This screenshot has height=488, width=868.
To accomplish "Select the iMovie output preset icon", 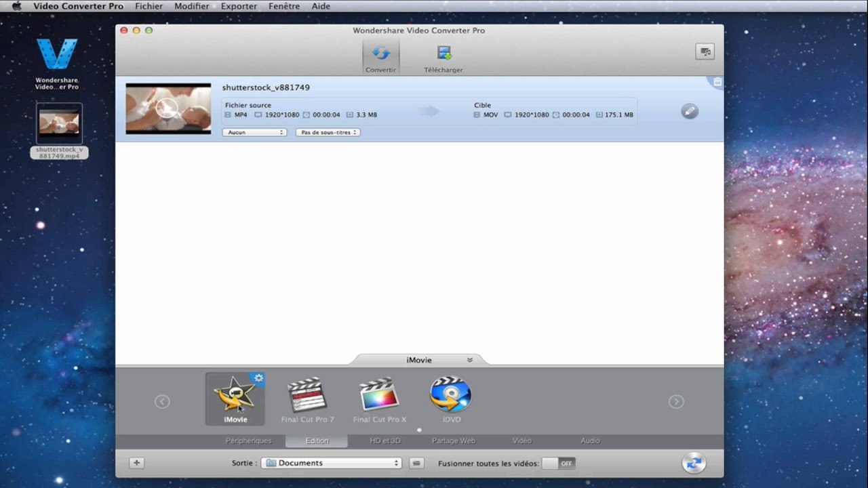I will coord(235,399).
